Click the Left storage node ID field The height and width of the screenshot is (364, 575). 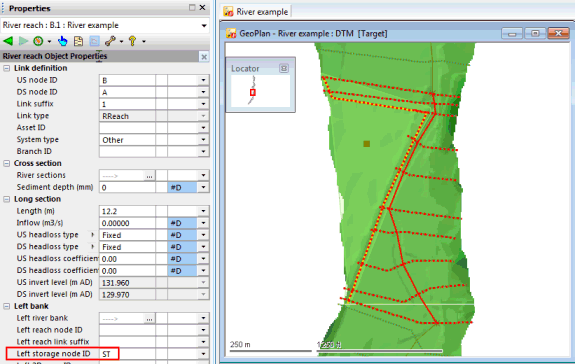point(127,354)
